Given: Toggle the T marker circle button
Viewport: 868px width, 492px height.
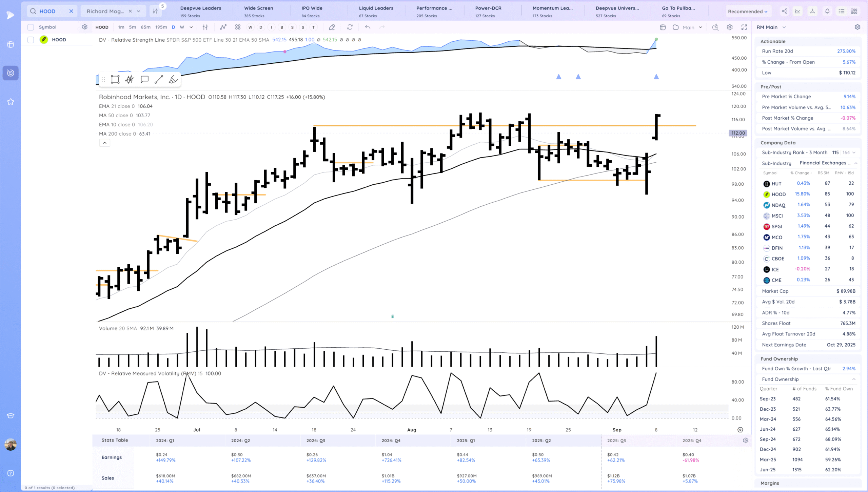Looking at the screenshot, I should tap(313, 27).
